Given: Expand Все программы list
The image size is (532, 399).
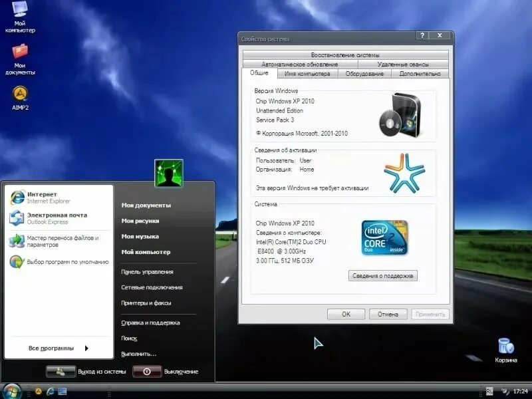Looking at the screenshot, I should [59, 348].
